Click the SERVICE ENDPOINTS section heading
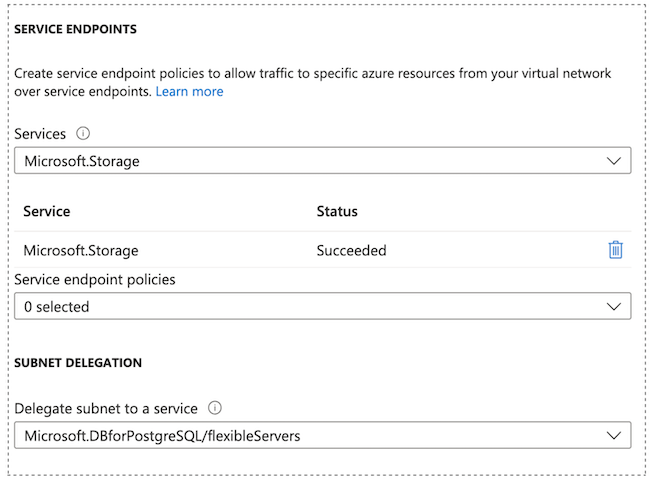This screenshot has width=650, height=482. 75,29
